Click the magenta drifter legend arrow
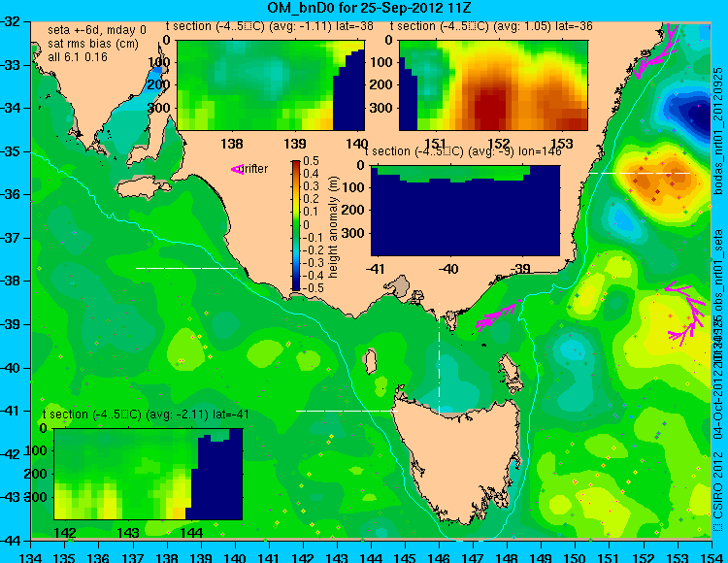 point(237,170)
